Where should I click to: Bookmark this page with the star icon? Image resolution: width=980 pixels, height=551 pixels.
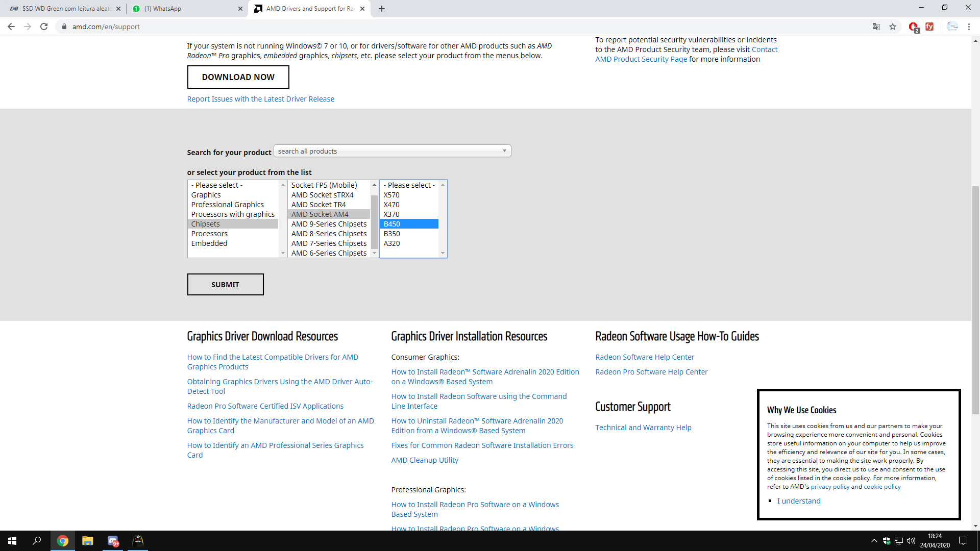point(893,27)
